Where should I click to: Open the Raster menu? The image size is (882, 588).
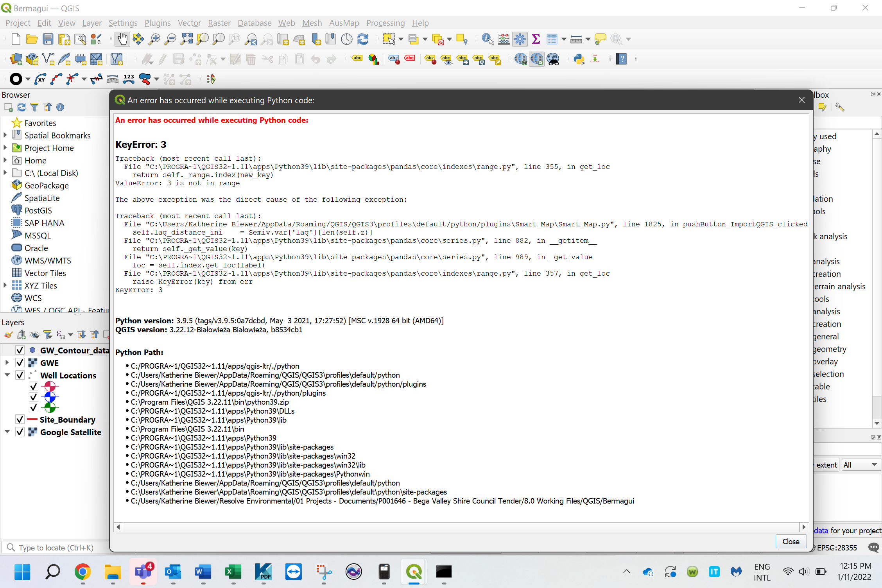click(x=219, y=23)
